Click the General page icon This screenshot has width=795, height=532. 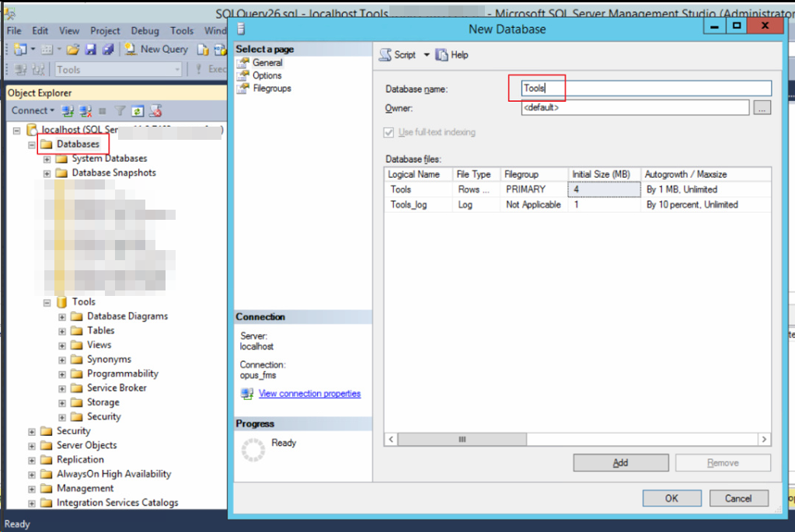click(x=243, y=63)
